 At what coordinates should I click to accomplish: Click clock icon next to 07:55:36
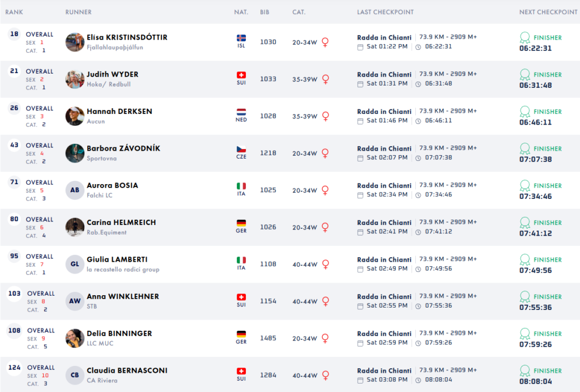(x=418, y=306)
